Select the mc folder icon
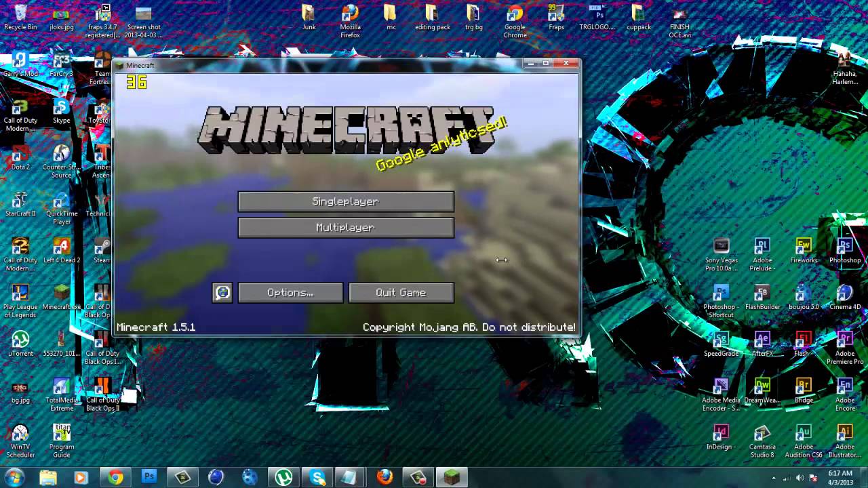This screenshot has height=488, width=868. 391,18
